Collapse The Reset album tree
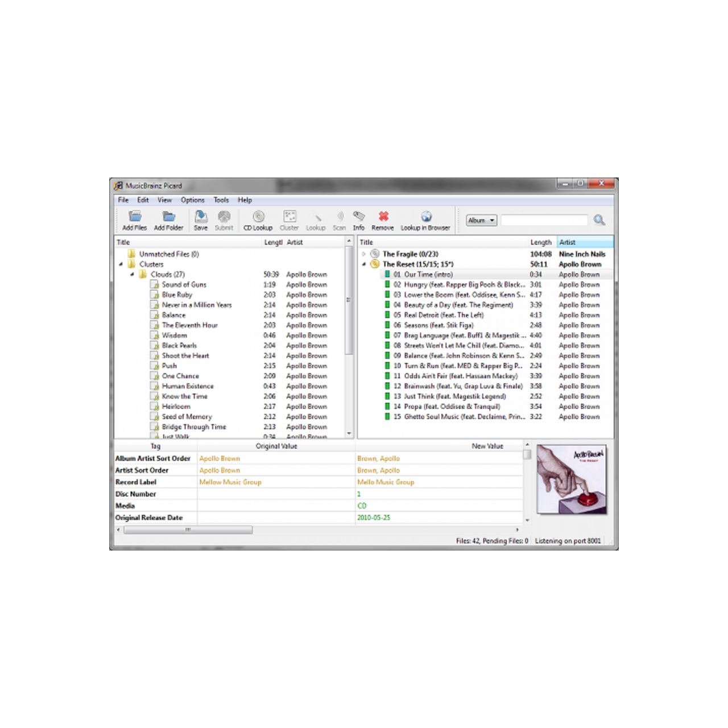The width and height of the screenshot is (728, 728). [364, 264]
